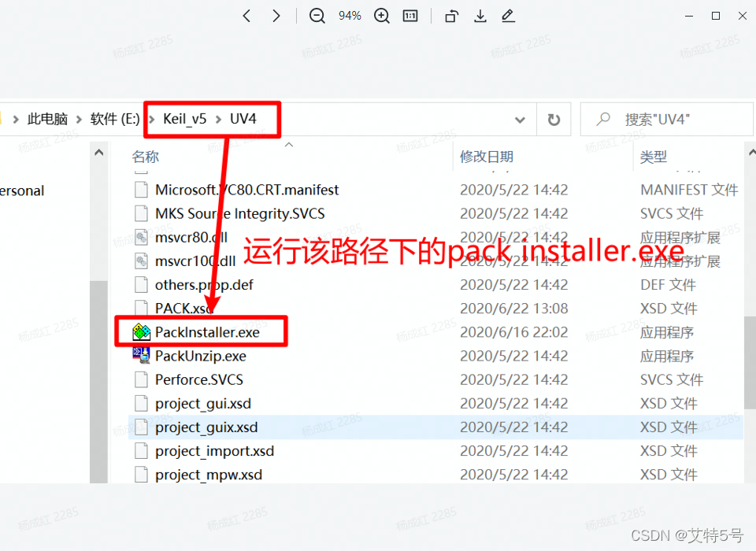The image size is (756, 551).
Task: Download the image
Action: click(480, 16)
